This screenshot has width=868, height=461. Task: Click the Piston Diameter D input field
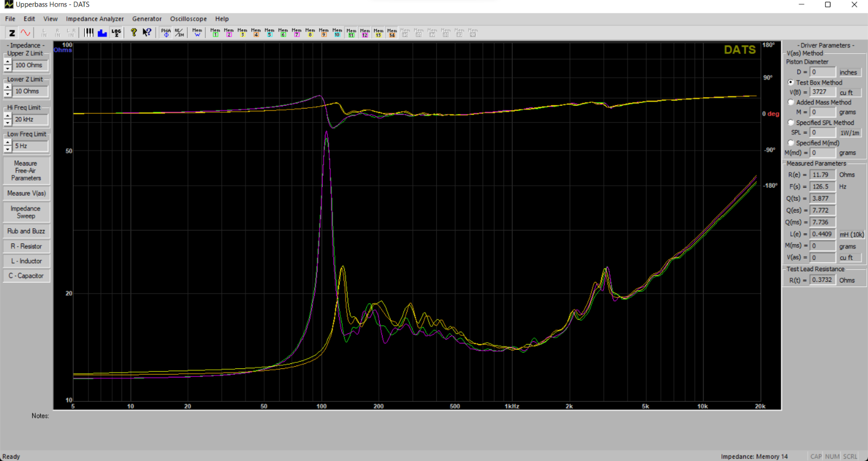(x=822, y=72)
